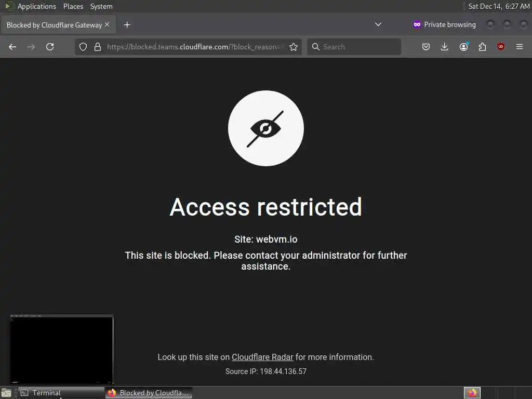This screenshot has height=399, width=532.
Task: Switch to Terminal in the taskbar
Action: click(x=61, y=393)
